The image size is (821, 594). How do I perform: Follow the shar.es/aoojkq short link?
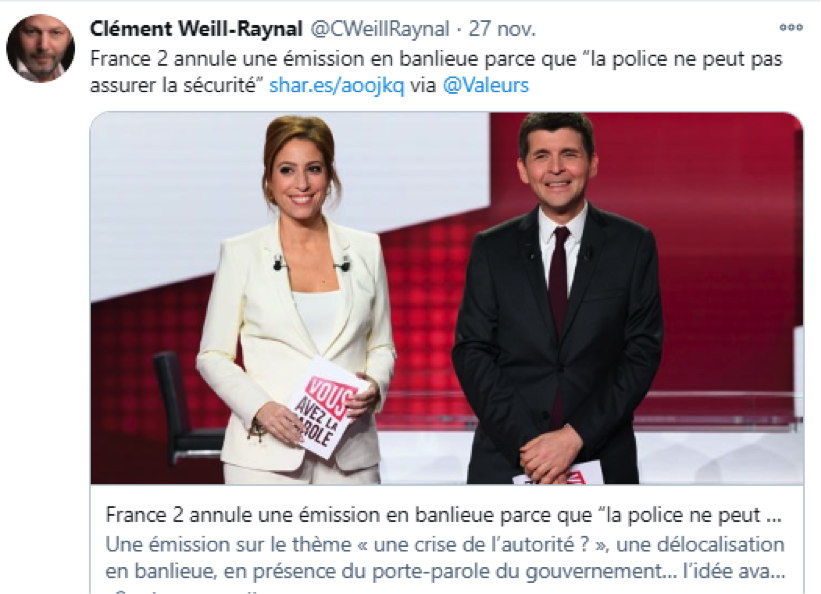337,85
